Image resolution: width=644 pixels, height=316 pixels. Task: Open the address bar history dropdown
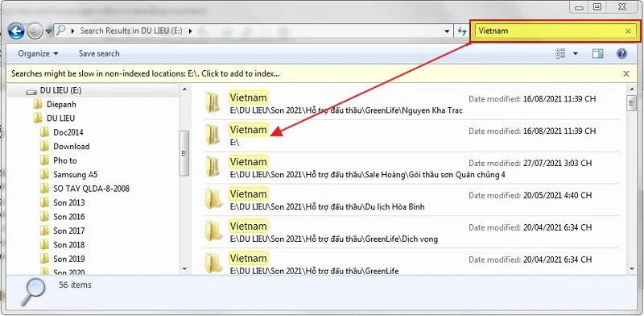click(447, 31)
